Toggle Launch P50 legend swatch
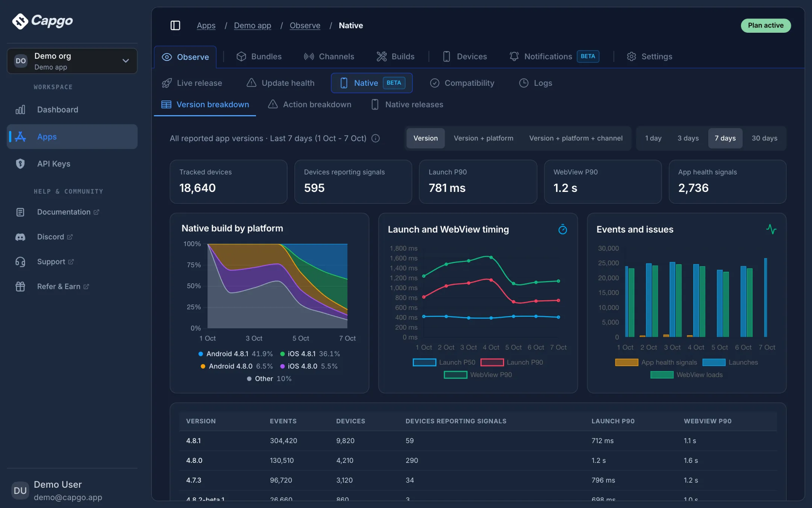This screenshot has width=812, height=508. pos(424,362)
